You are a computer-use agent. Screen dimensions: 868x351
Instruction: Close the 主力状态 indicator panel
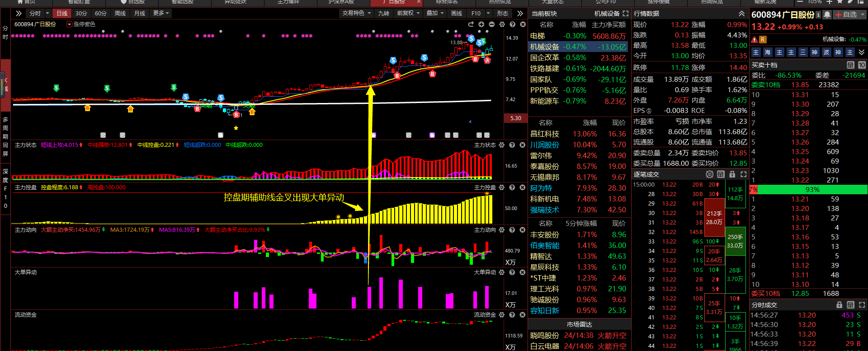[x=522, y=145]
